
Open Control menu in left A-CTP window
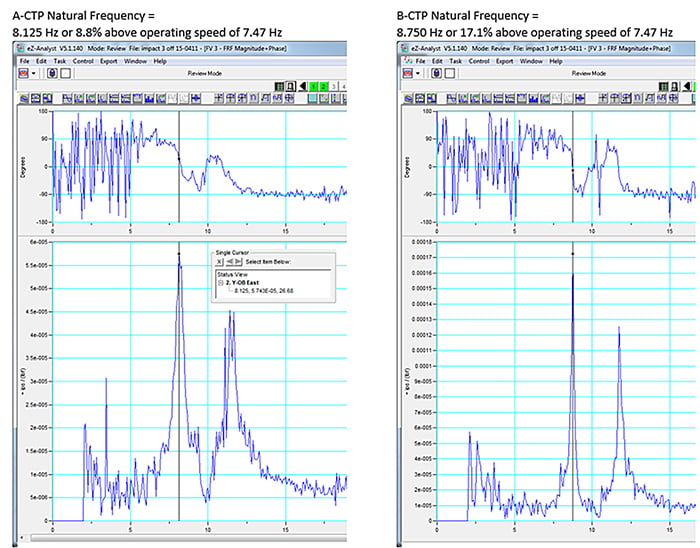pyautogui.click(x=83, y=61)
